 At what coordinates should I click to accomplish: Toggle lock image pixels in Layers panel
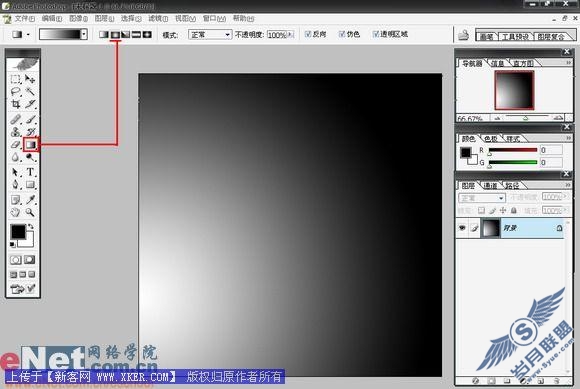point(492,210)
